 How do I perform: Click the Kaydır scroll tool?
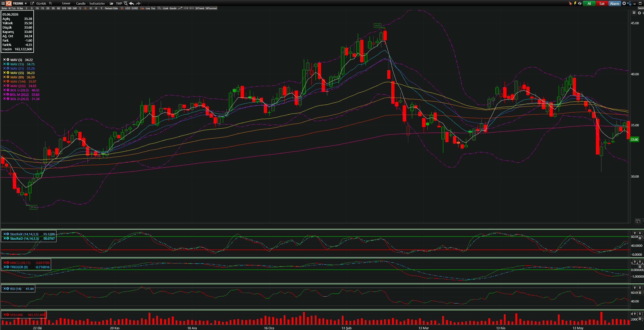click(x=173, y=8)
